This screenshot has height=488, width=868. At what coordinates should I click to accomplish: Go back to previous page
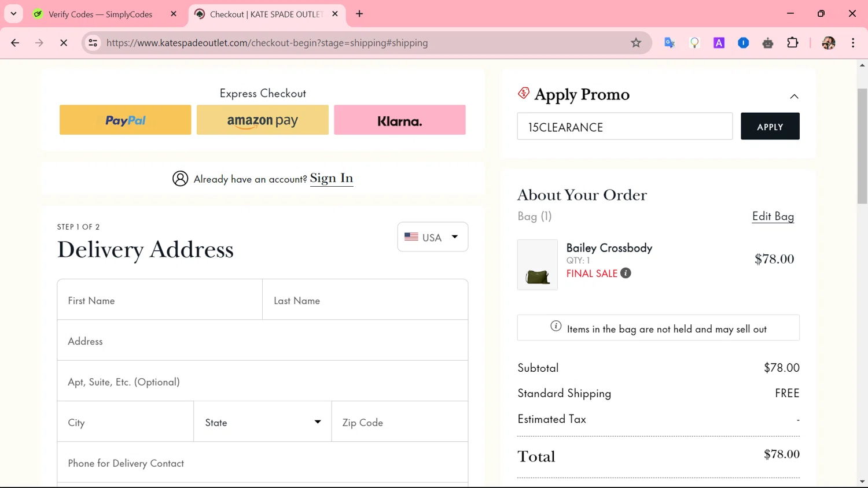15,43
